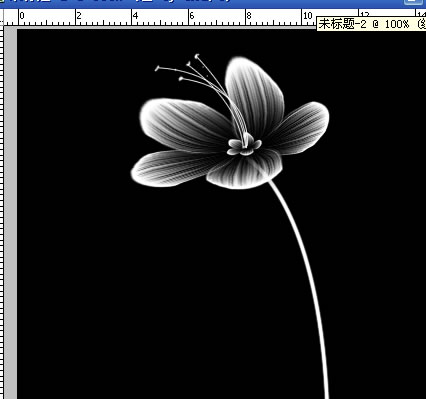Click the large upper-left petal
426x399 pixels.
[x=186, y=124]
